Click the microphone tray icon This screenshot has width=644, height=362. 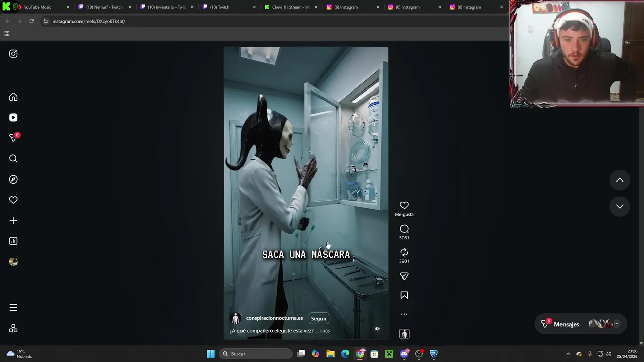tap(589, 354)
